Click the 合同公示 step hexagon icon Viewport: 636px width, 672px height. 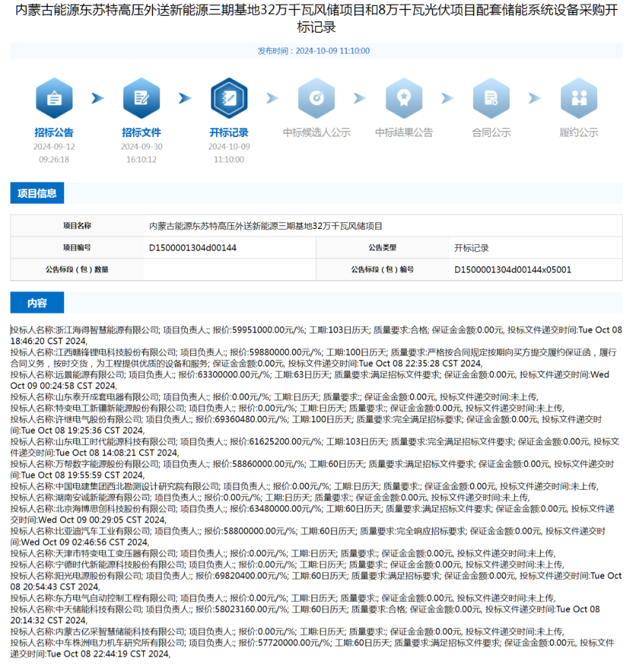(x=492, y=98)
